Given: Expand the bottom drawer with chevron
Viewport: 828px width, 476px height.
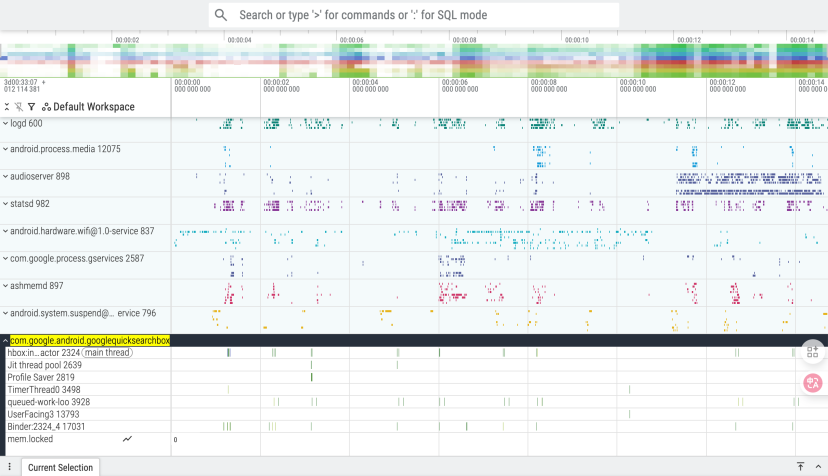Looking at the screenshot, I should 818,467.
